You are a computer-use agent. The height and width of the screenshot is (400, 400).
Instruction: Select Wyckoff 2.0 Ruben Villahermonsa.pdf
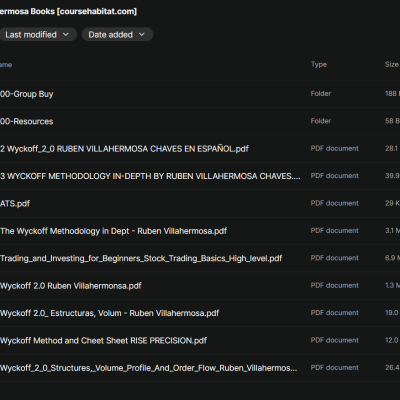click(71, 286)
